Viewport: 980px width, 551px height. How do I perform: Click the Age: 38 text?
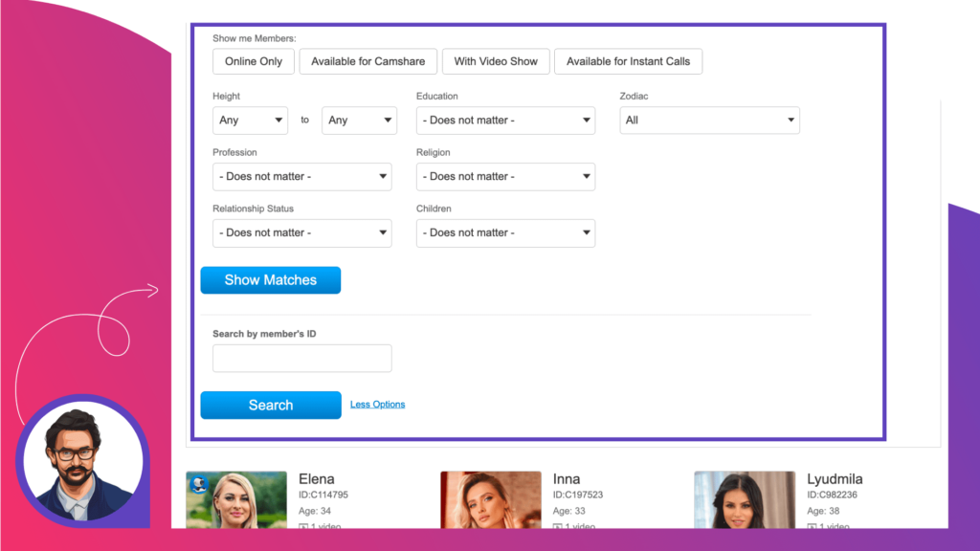(823, 511)
